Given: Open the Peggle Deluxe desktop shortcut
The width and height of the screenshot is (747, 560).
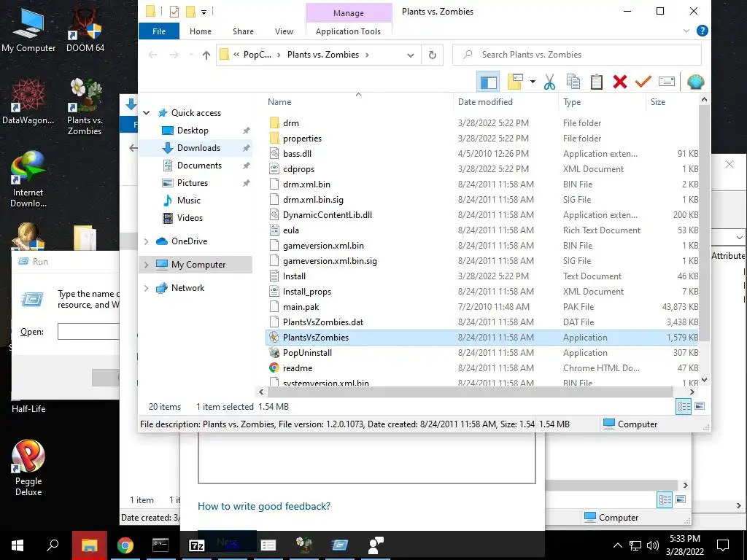Looking at the screenshot, I should 28,468.
